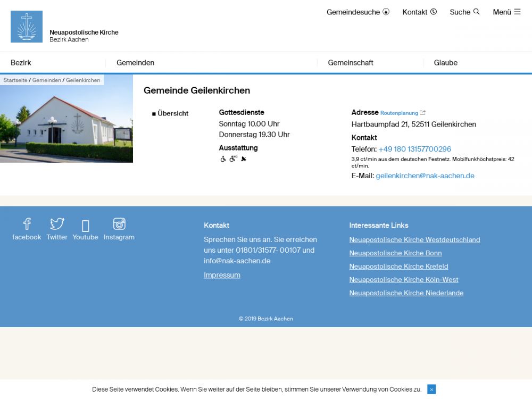Viewport: 532px width, 399px height.
Task: Open the Suche search option
Action: click(464, 12)
